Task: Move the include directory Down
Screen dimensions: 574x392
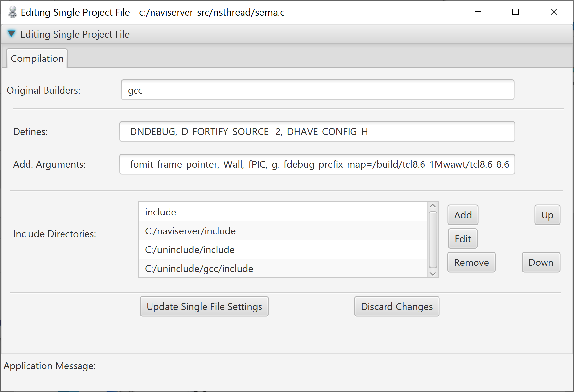Action: point(541,262)
